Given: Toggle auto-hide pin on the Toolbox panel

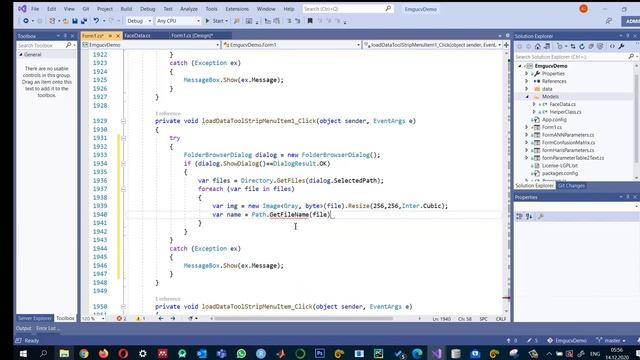Looking at the screenshot, I should (65, 36).
